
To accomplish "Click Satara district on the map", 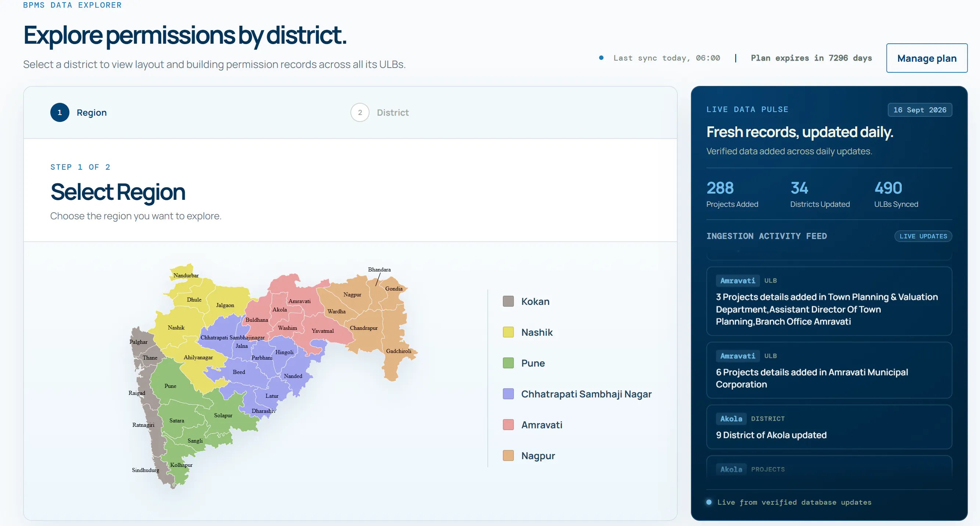I will click(x=177, y=421).
